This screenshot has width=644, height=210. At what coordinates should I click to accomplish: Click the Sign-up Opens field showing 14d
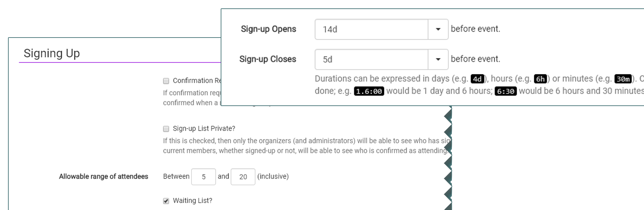click(x=371, y=29)
